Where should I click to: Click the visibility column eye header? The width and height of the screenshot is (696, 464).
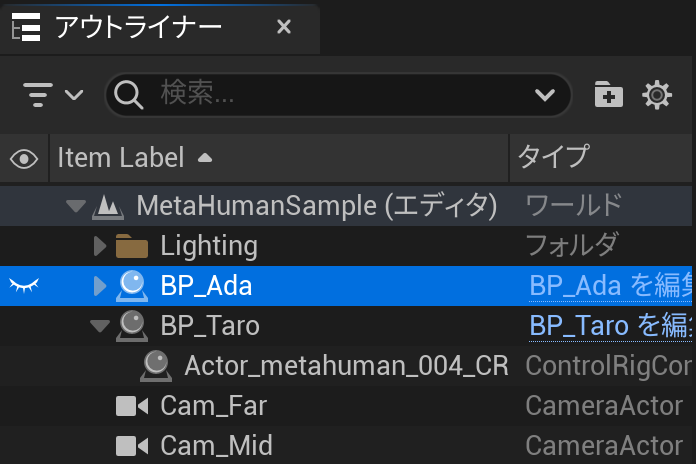pos(24,158)
